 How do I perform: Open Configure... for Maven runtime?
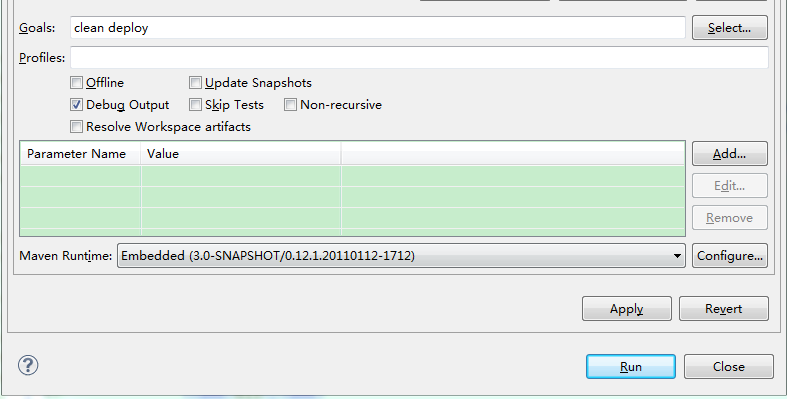coord(730,256)
